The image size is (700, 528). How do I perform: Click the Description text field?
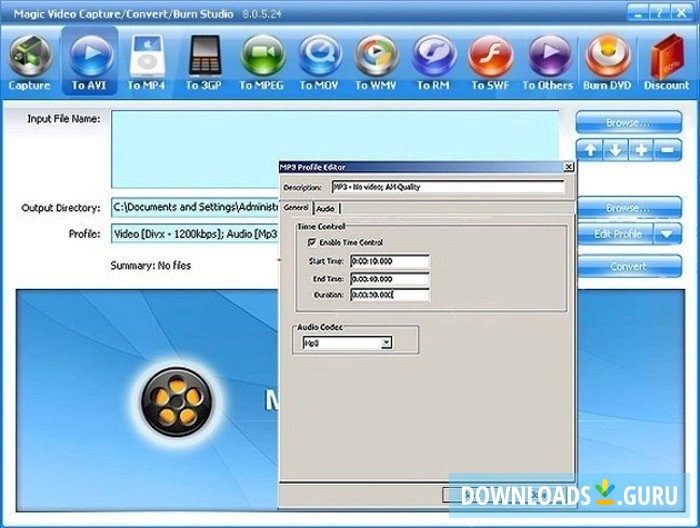(448, 187)
